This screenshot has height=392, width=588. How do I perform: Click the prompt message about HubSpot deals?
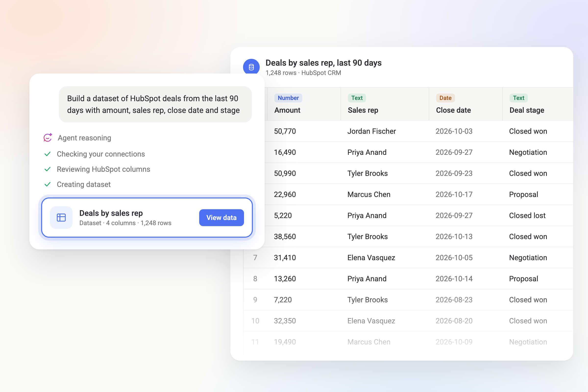click(155, 104)
